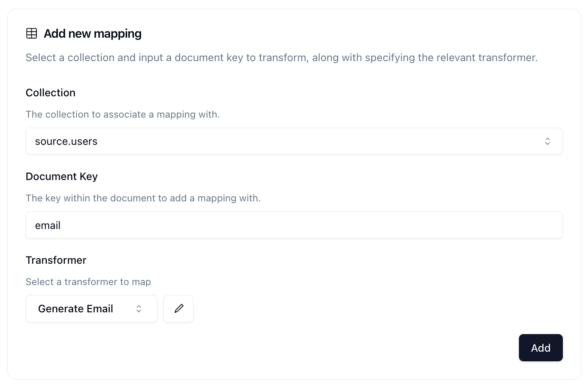588x386 pixels.
Task: Click empty space left of Add button
Action: [272, 348]
